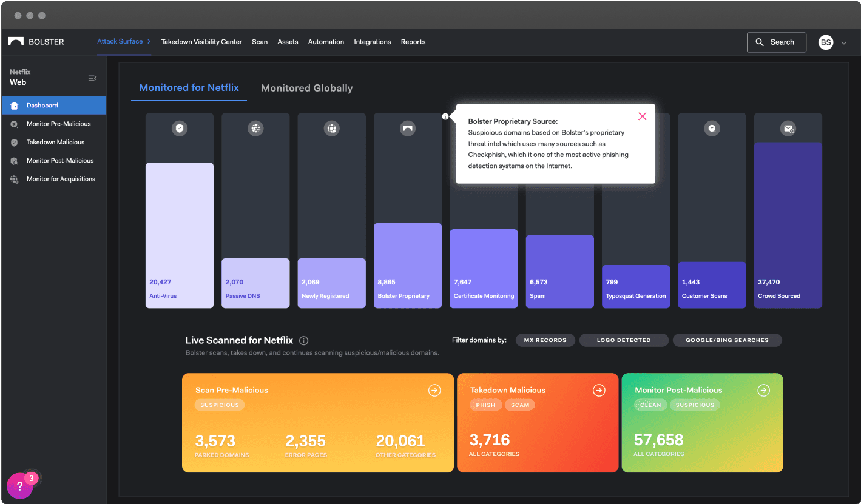Open Monitor for Acquisitions in the sidebar
The image size is (861, 504).
coord(54,179)
